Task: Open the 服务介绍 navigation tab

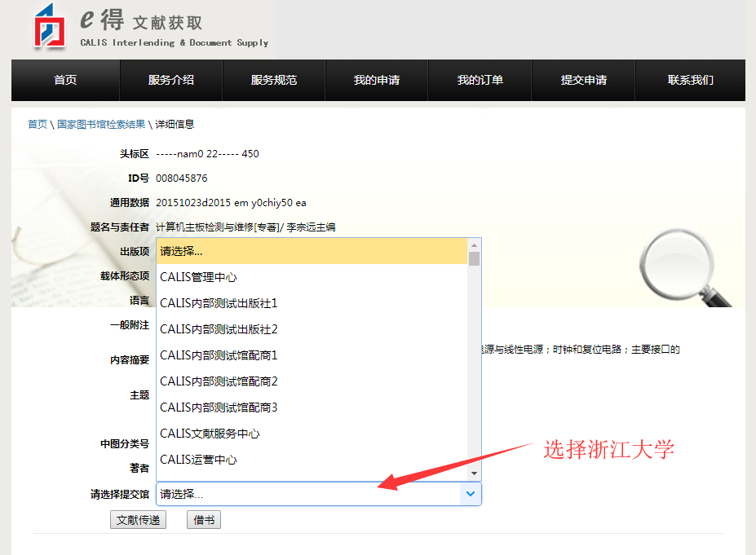Action: (x=171, y=80)
